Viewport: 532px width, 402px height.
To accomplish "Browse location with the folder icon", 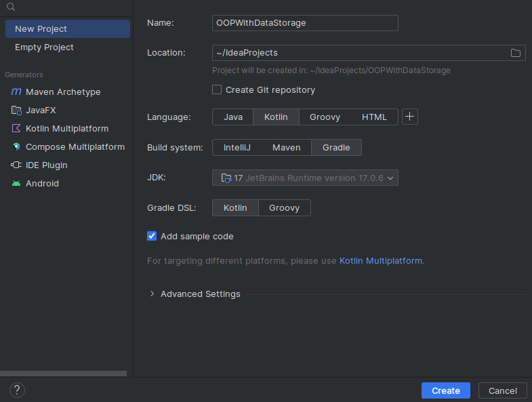I will coord(515,53).
